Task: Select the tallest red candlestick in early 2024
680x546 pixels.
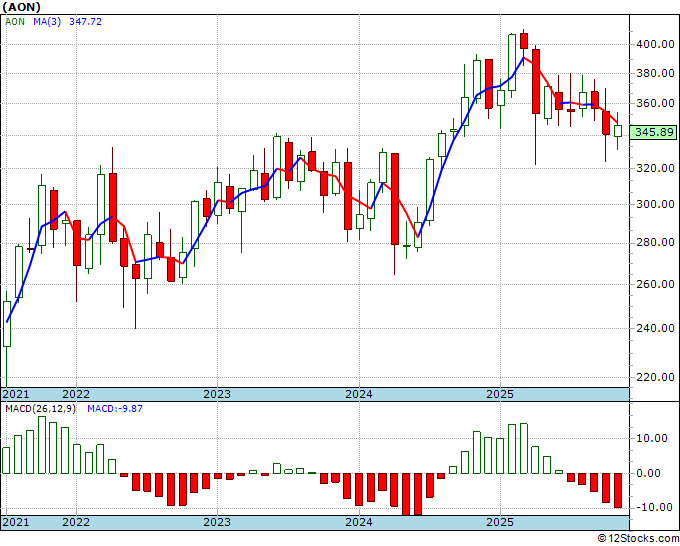Action: [395, 199]
